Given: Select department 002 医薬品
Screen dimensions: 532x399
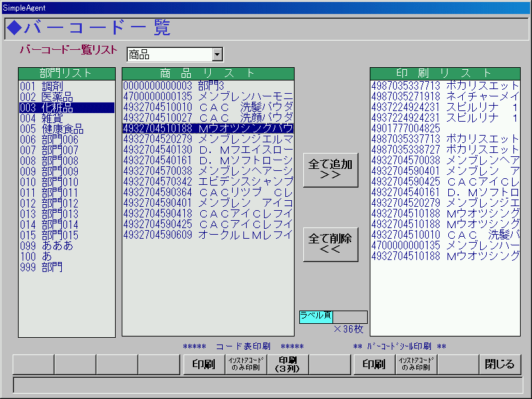Looking at the screenshot, I should 47,97.
